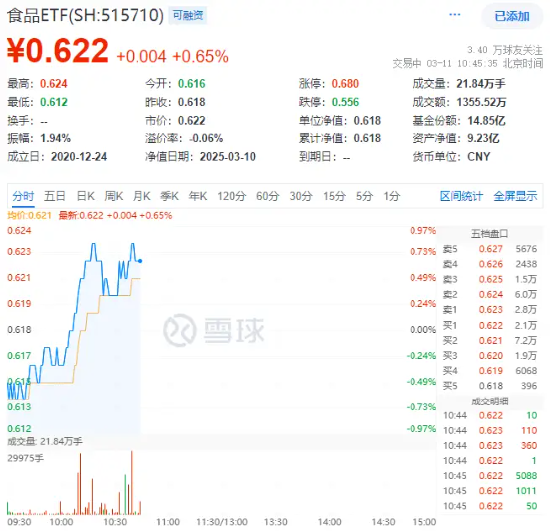This screenshot has height=532, width=550.
Task: Click the 跌停 value 0.556
Action: [345, 102]
